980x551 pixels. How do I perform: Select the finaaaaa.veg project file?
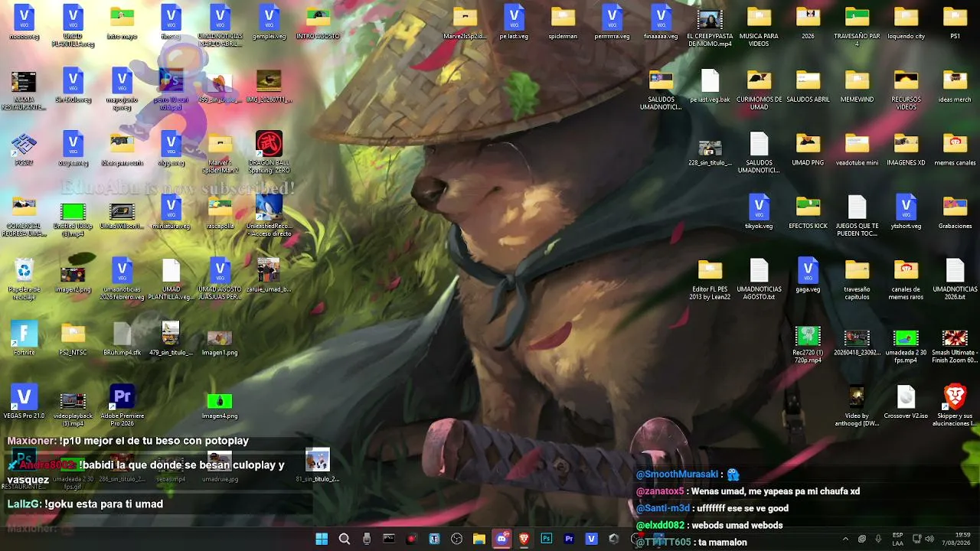pos(661,21)
